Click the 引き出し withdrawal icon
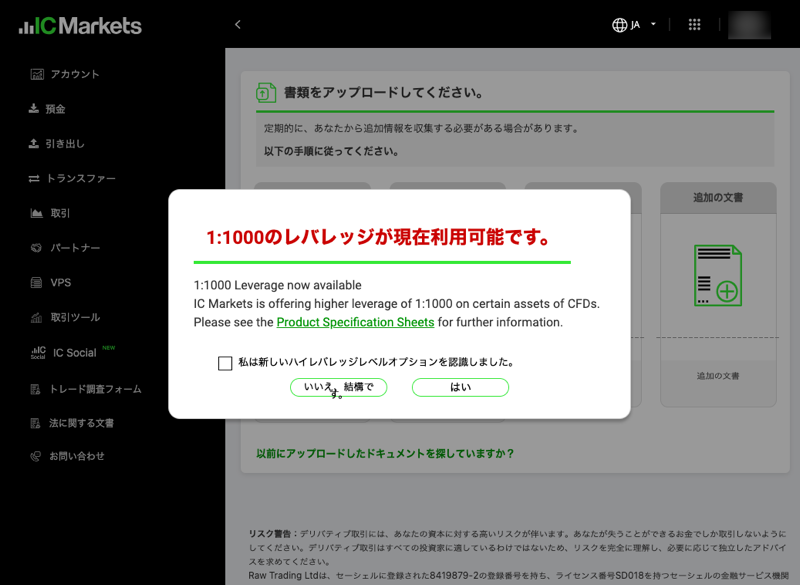The image size is (800, 585). [x=34, y=144]
